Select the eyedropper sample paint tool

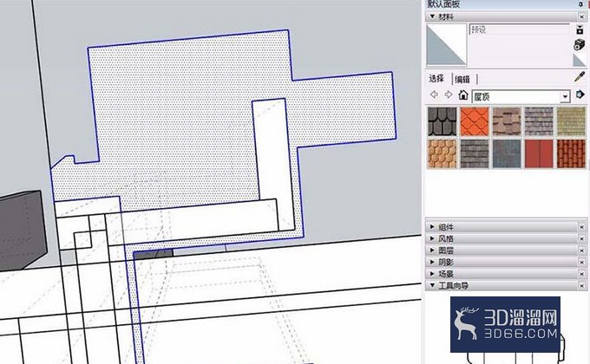click(580, 77)
